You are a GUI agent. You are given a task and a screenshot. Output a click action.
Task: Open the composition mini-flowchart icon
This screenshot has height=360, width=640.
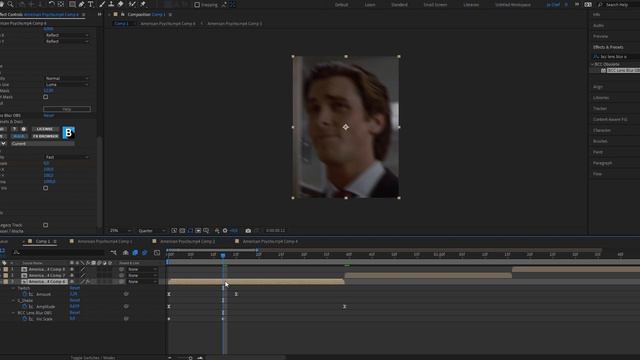(113, 253)
